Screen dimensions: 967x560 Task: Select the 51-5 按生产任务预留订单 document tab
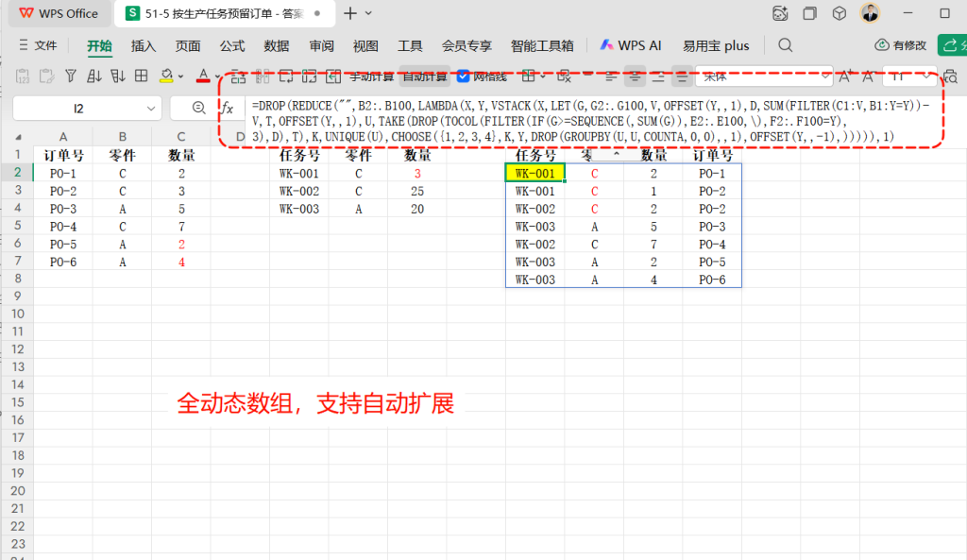coord(225,13)
